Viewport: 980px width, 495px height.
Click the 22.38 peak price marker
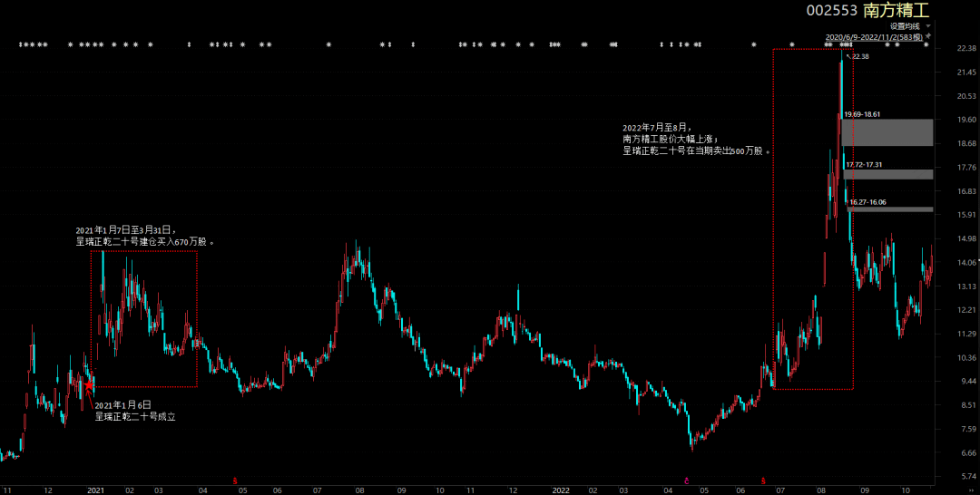coord(859,56)
